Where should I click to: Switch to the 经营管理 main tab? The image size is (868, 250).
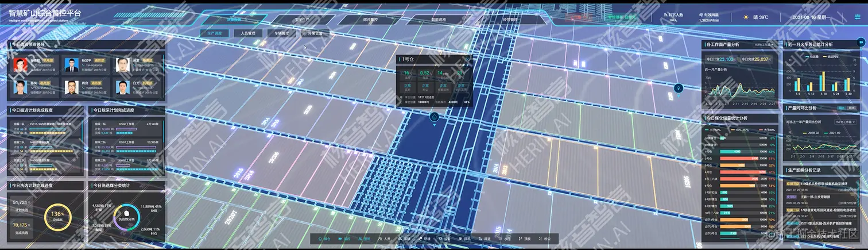[510, 20]
